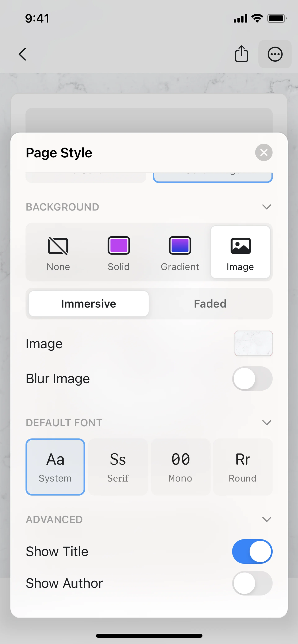
Task: Collapse the Advanced section chevron
Action: tap(267, 519)
